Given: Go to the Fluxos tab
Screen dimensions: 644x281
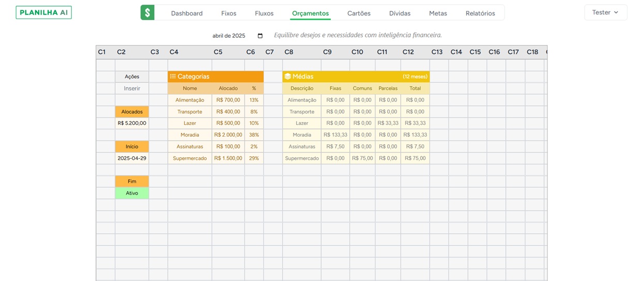Looking at the screenshot, I should click(264, 13).
